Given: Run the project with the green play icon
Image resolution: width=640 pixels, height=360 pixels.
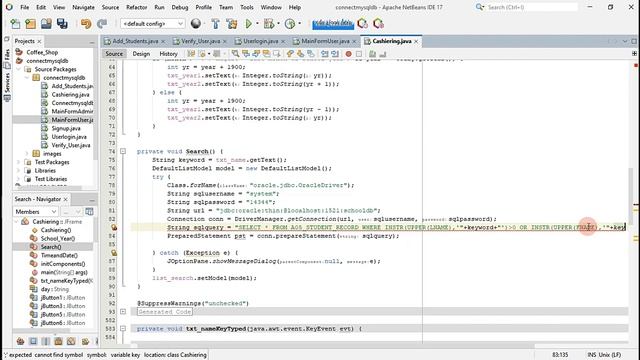Looking at the screenshot, I should point(248,24).
